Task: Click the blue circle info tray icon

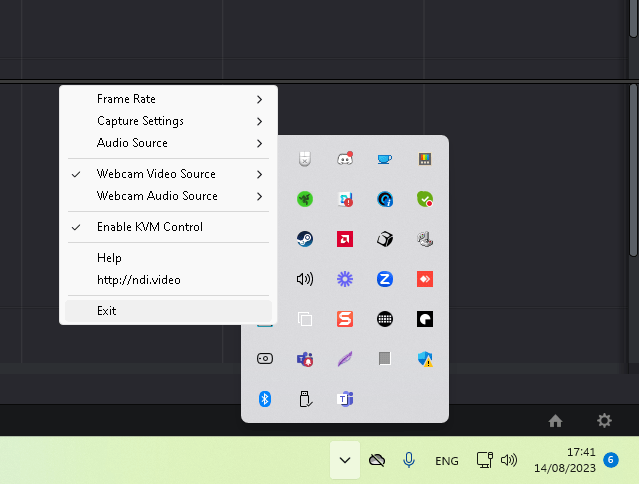Action: [385, 199]
